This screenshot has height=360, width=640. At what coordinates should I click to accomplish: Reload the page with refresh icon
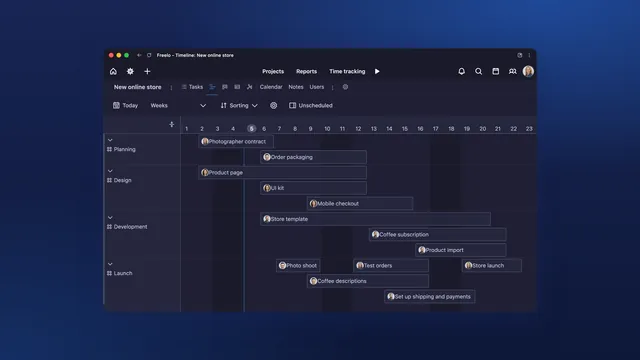149,55
